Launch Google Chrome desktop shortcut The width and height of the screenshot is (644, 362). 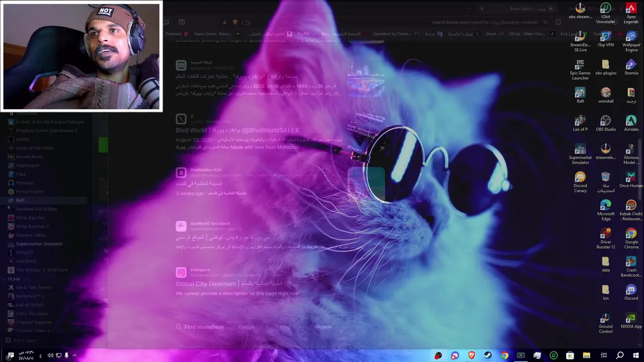[x=631, y=239]
